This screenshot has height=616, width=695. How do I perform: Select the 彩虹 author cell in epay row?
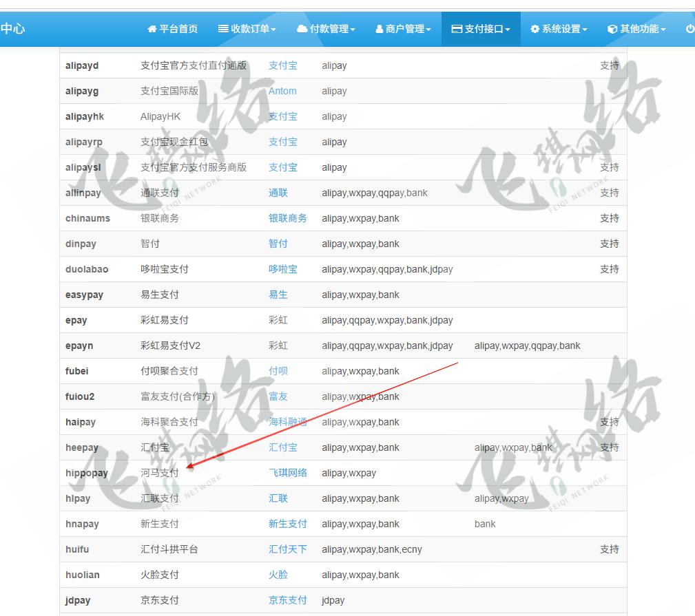click(278, 320)
